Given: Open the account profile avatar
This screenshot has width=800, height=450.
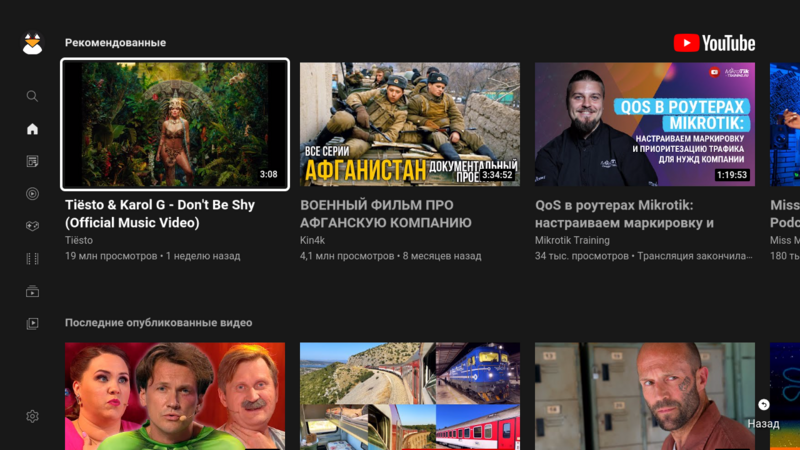Looking at the screenshot, I should [x=32, y=44].
